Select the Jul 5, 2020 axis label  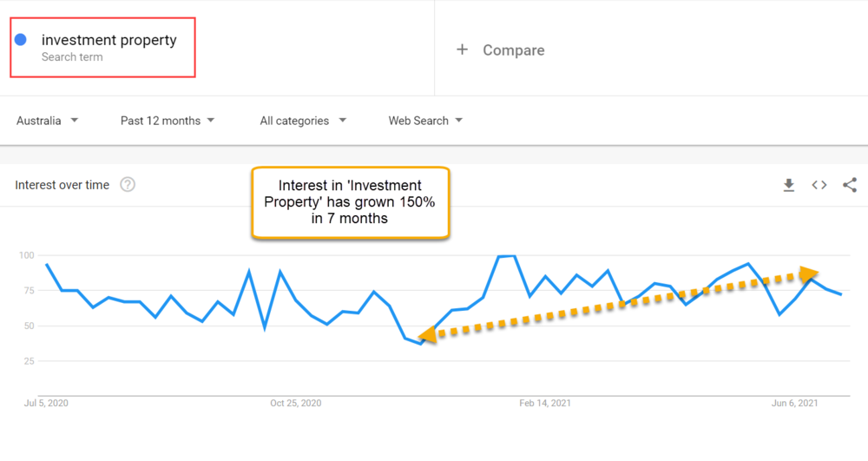click(x=46, y=403)
